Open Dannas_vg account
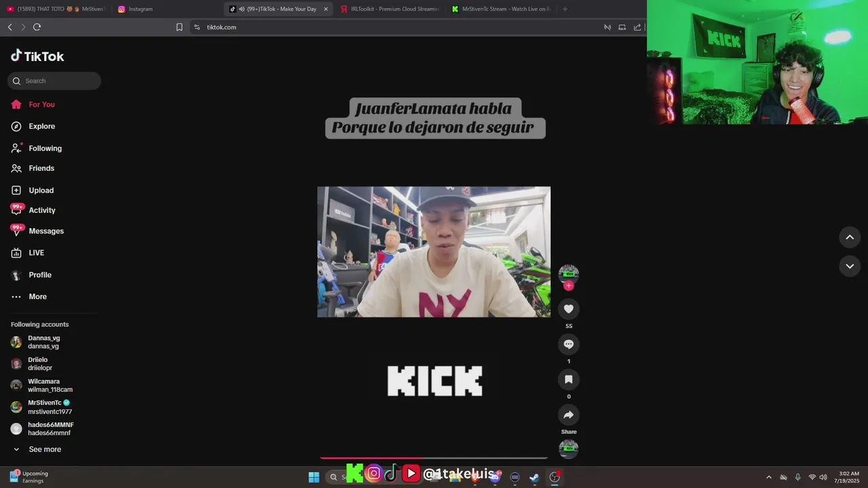 pyautogui.click(x=42, y=342)
